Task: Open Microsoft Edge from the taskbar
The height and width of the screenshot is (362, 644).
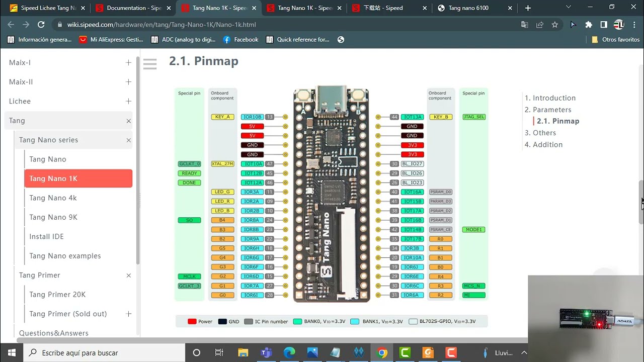Action: (289, 352)
